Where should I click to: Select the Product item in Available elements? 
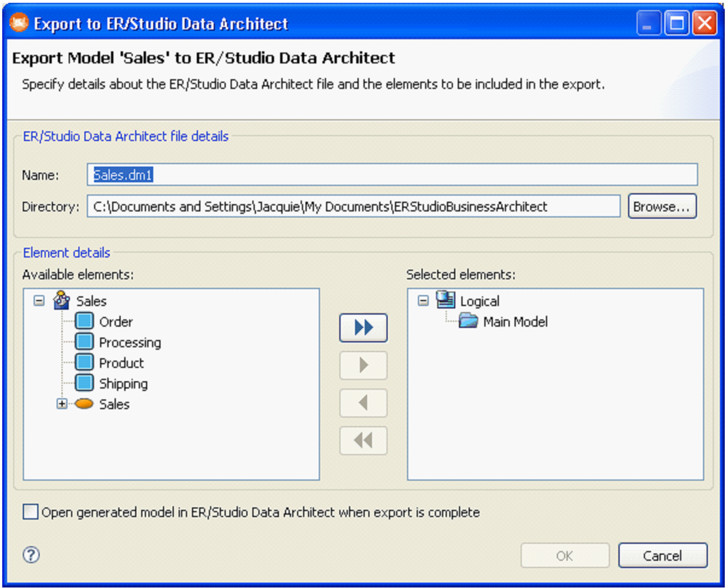coord(121,363)
